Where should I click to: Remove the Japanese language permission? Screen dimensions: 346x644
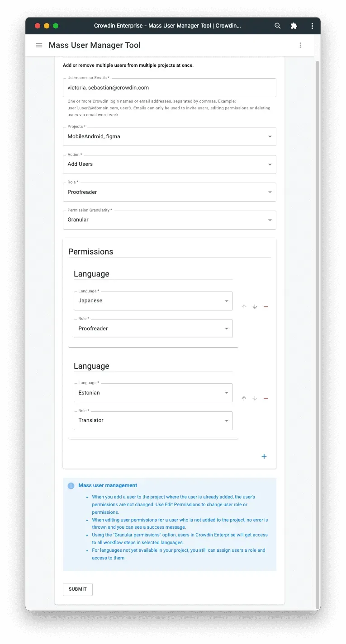click(x=265, y=306)
